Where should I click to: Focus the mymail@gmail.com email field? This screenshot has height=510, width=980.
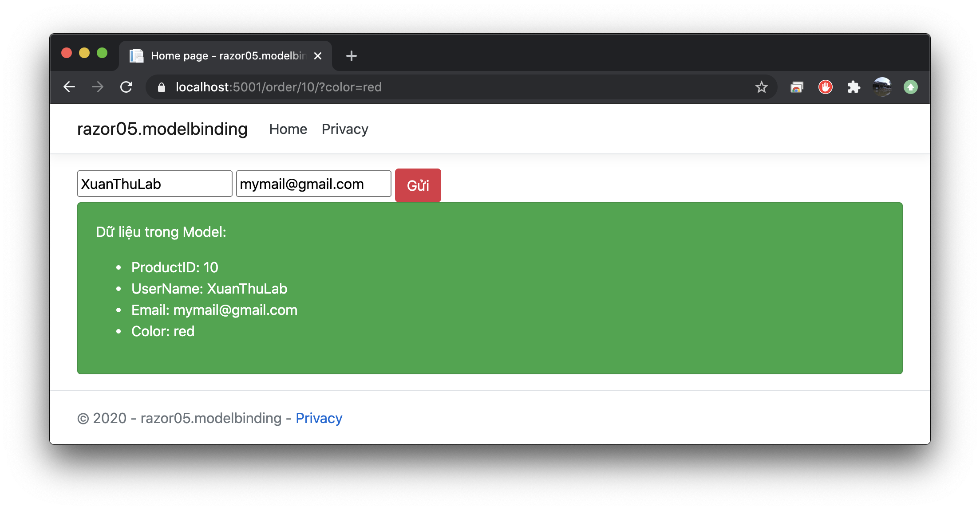tap(313, 184)
